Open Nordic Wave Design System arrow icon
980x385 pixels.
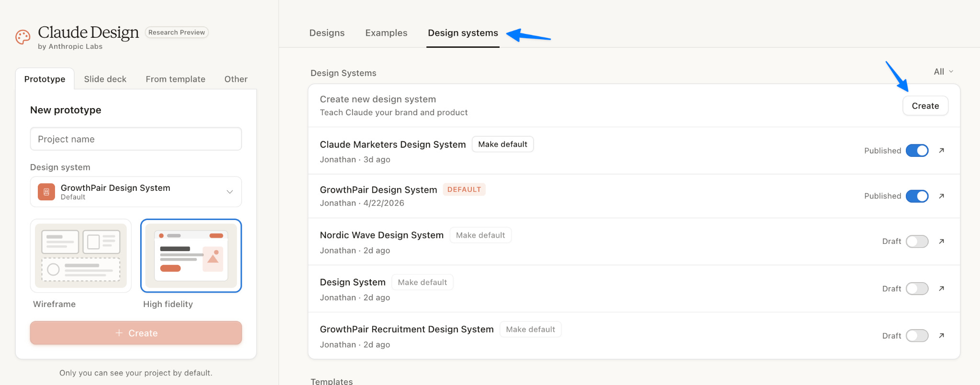941,242
